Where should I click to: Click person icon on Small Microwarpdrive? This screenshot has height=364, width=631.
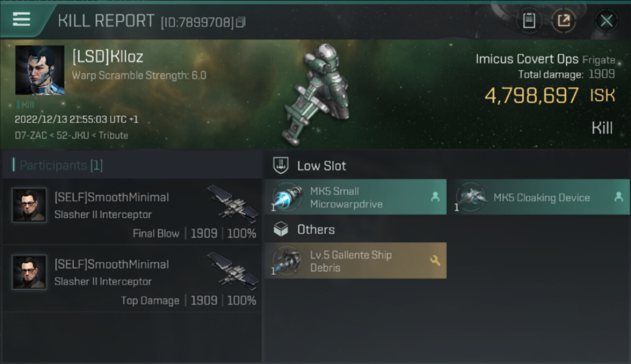pos(435,197)
